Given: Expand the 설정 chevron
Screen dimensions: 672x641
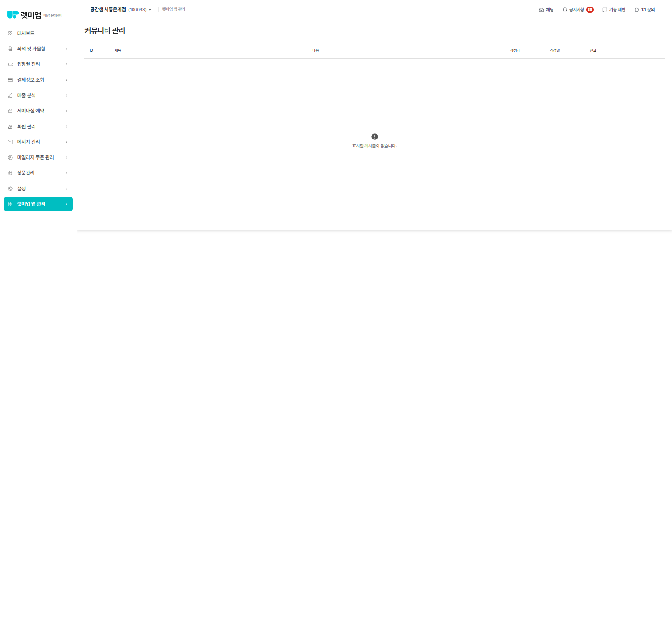Looking at the screenshot, I should click(66, 188).
